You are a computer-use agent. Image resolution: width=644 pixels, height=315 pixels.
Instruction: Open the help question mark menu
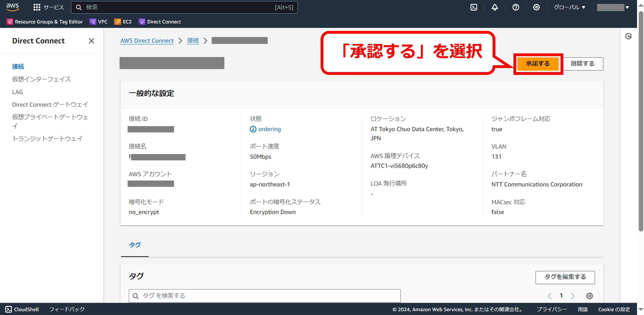(515, 7)
